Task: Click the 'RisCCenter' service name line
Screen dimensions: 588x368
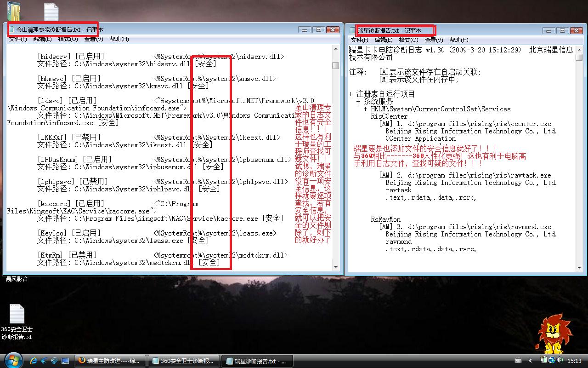Action: pyautogui.click(x=390, y=116)
